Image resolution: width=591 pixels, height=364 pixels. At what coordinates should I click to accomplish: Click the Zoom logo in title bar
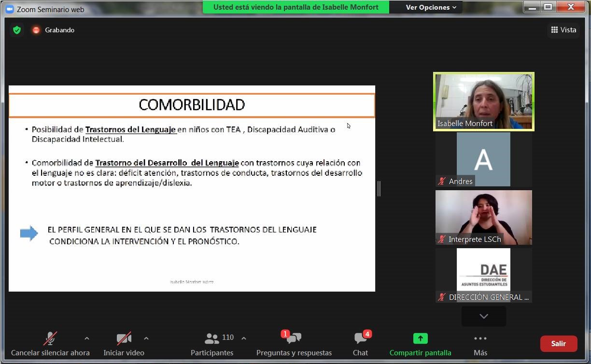[9, 9]
